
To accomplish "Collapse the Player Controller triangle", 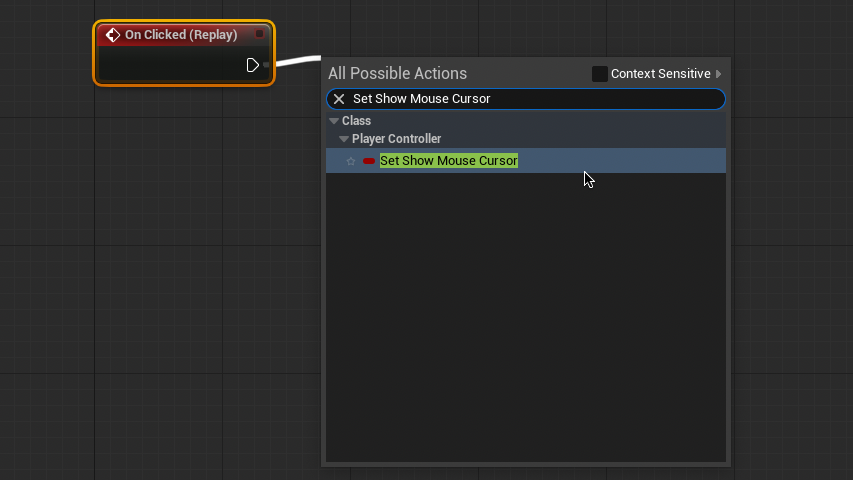I will (x=344, y=139).
